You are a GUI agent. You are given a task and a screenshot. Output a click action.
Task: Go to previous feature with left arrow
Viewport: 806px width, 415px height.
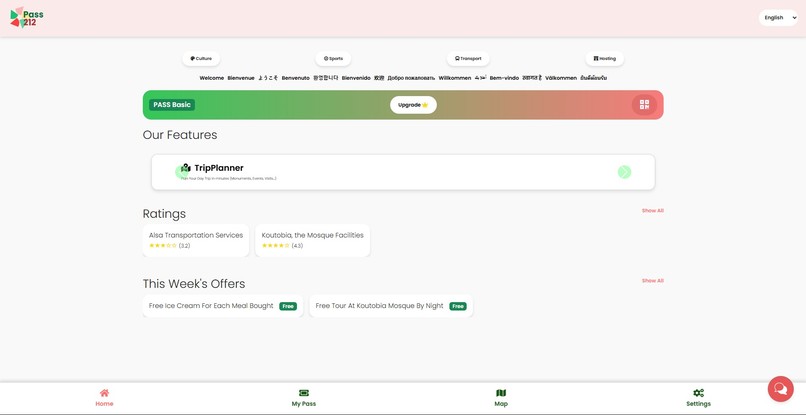coord(181,172)
